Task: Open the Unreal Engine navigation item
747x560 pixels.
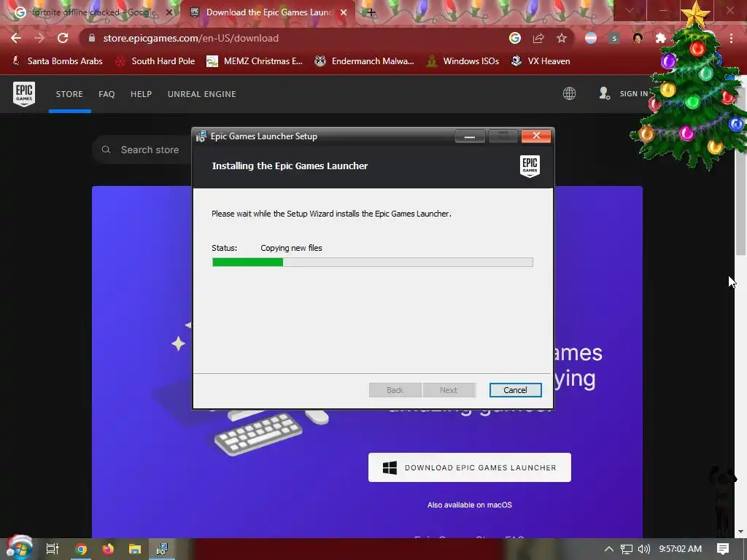Action: [202, 94]
